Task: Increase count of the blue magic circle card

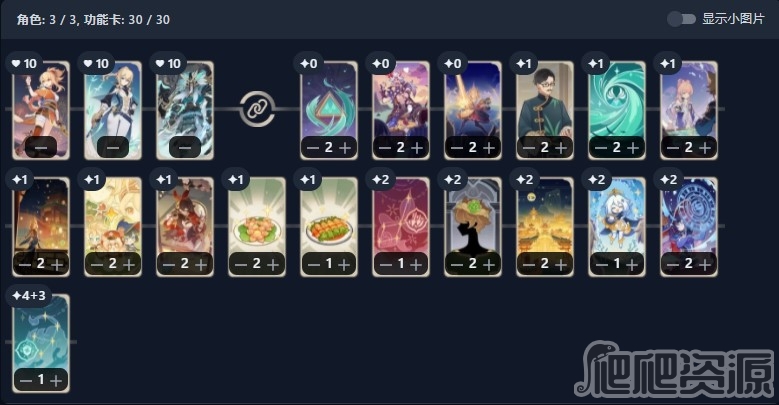Action: pyautogui.click(x=704, y=264)
